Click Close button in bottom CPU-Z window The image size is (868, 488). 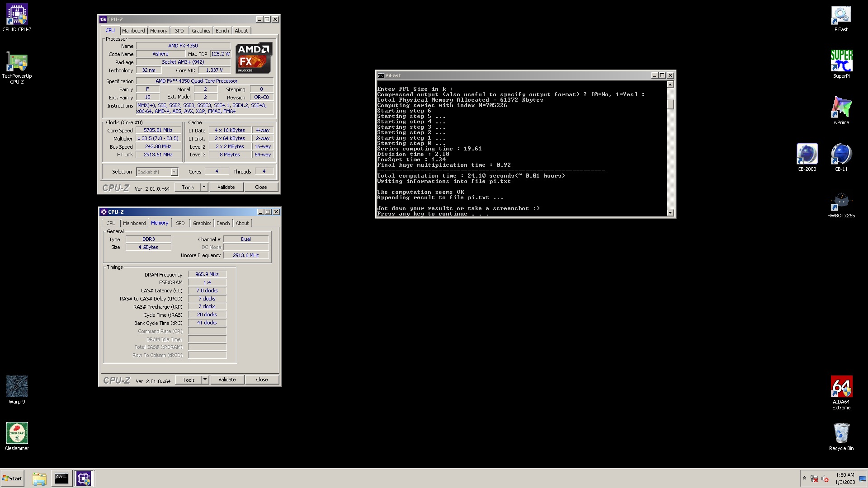coord(262,380)
